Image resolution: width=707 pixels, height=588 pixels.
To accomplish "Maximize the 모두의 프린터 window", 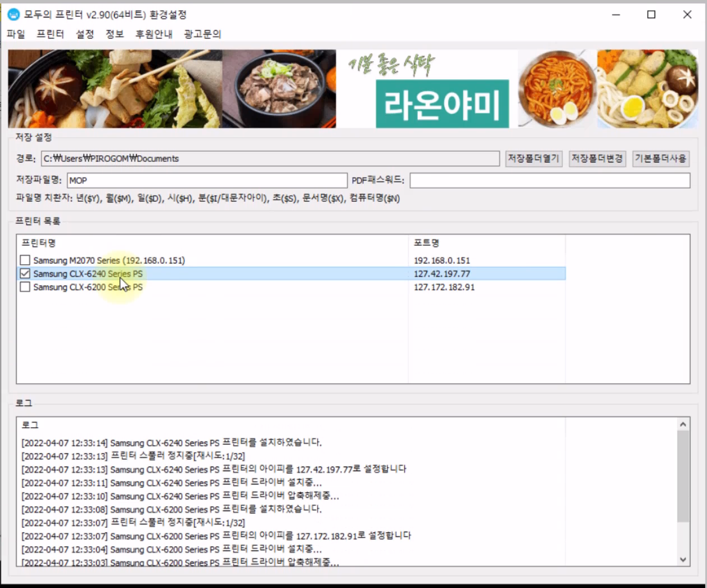I will point(651,15).
